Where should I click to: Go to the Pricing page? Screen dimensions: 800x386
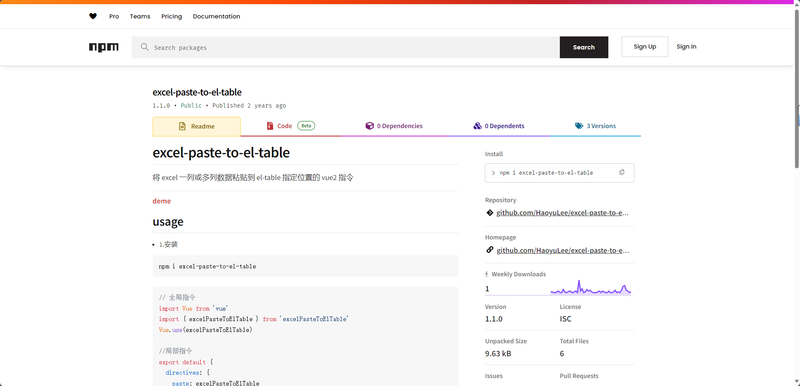(171, 16)
